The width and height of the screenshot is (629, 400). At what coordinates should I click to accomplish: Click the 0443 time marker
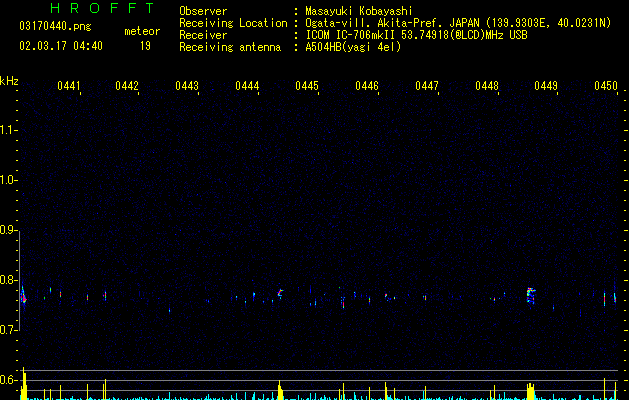[187, 86]
